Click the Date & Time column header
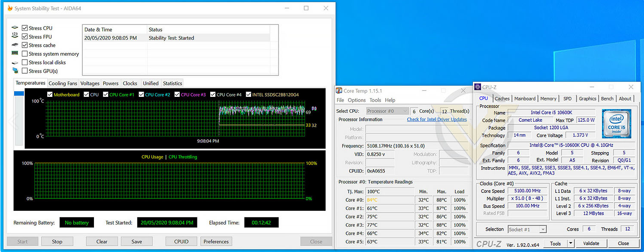The image size is (644, 252). (115, 30)
